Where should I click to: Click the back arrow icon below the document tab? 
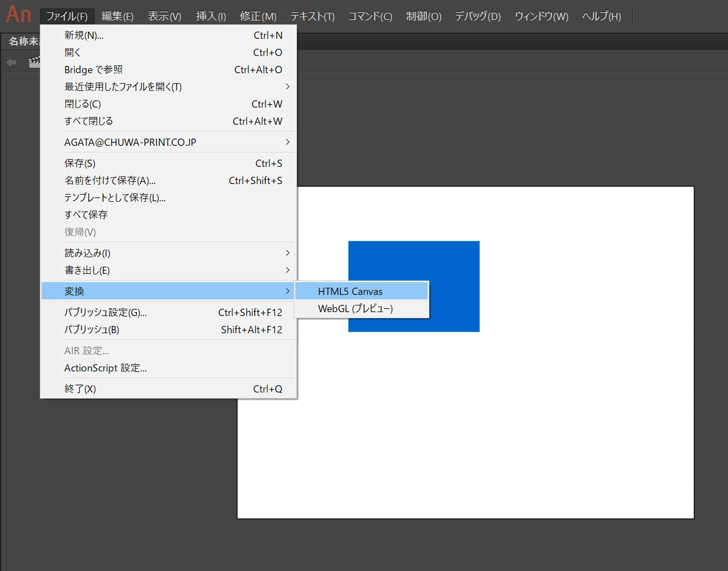point(12,62)
